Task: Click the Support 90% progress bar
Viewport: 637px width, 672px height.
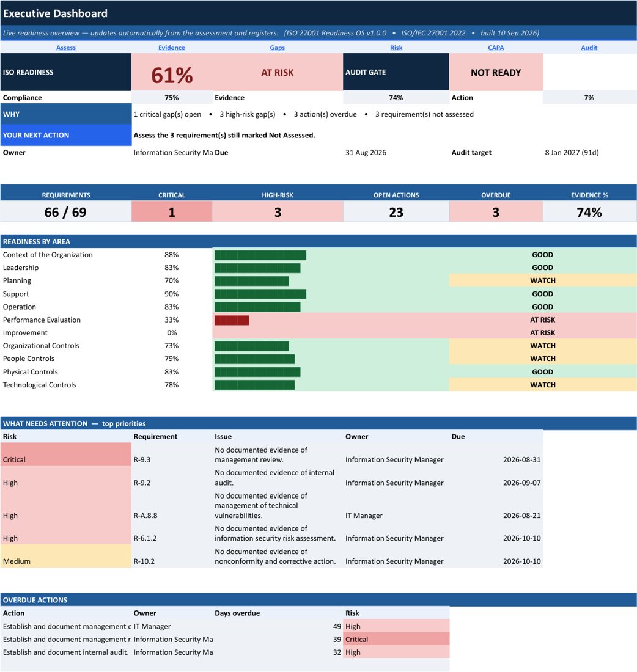Action: point(260,294)
